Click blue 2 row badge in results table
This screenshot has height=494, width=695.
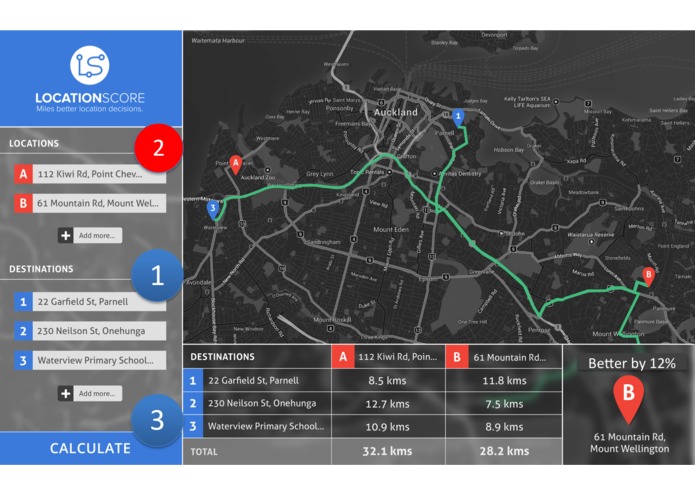(x=193, y=403)
